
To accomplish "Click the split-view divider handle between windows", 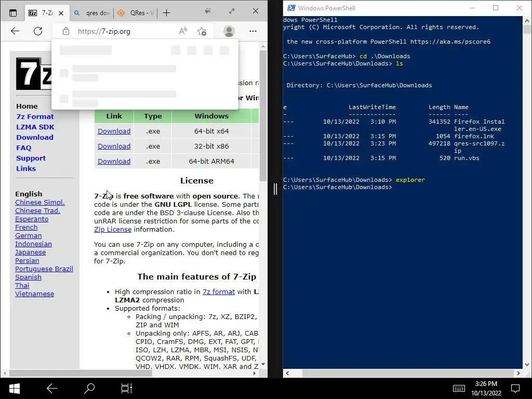I will coord(275,189).
